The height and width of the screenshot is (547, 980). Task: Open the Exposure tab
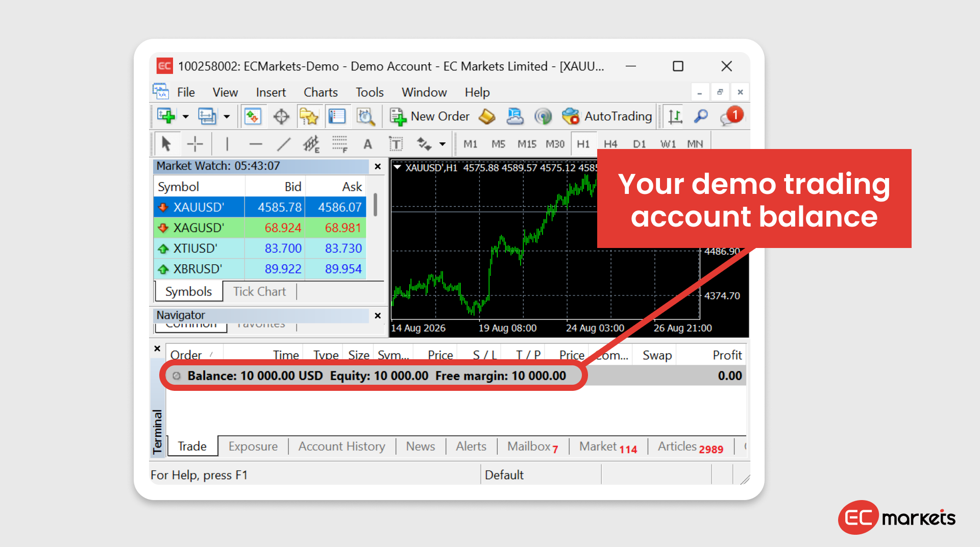click(x=253, y=446)
